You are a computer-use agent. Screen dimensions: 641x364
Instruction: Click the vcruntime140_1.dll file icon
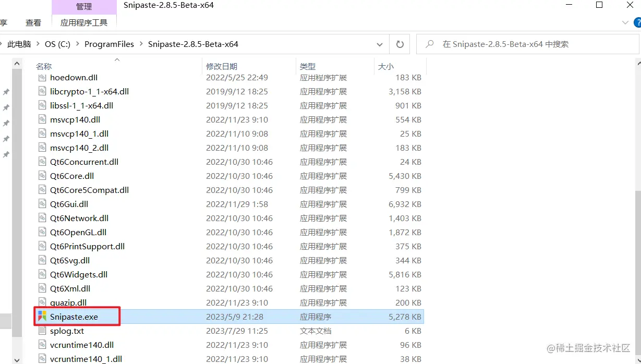[42, 359]
